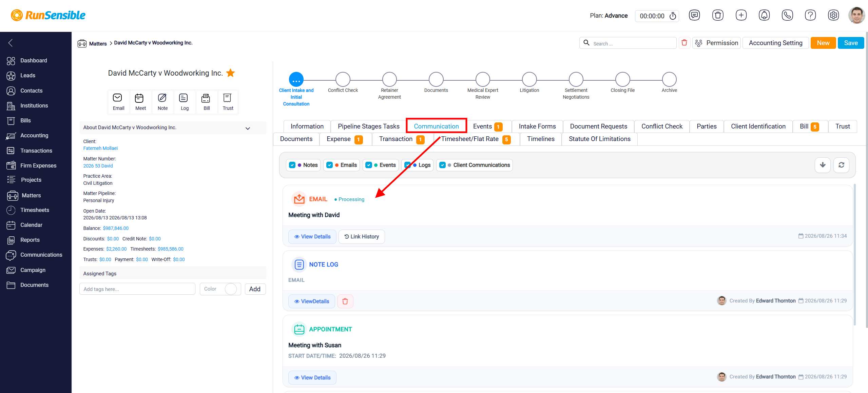The height and width of the screenshot is (393, 868).
Task: Click the phone call icon in header
Action: click(x=787, y=15)
